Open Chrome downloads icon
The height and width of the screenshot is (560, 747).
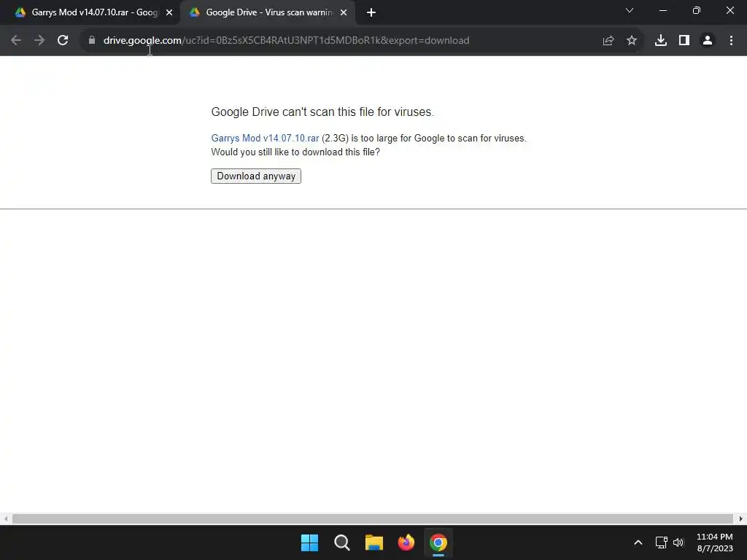tap(661, 41)
